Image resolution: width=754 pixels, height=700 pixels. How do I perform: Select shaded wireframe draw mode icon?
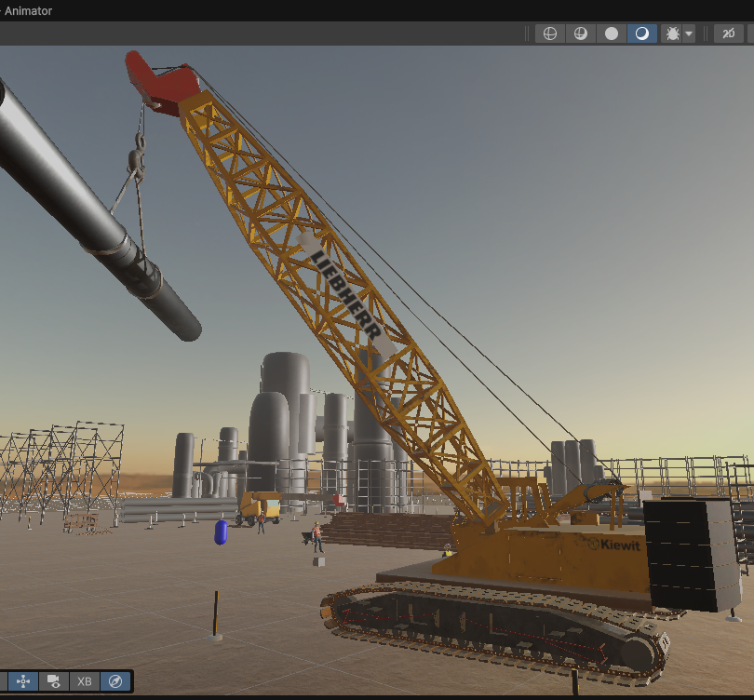point(581,34)
